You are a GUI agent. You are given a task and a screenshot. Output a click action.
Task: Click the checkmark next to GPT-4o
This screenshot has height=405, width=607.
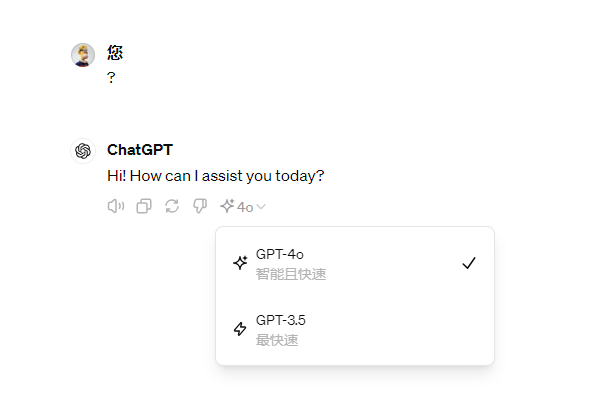469,263
